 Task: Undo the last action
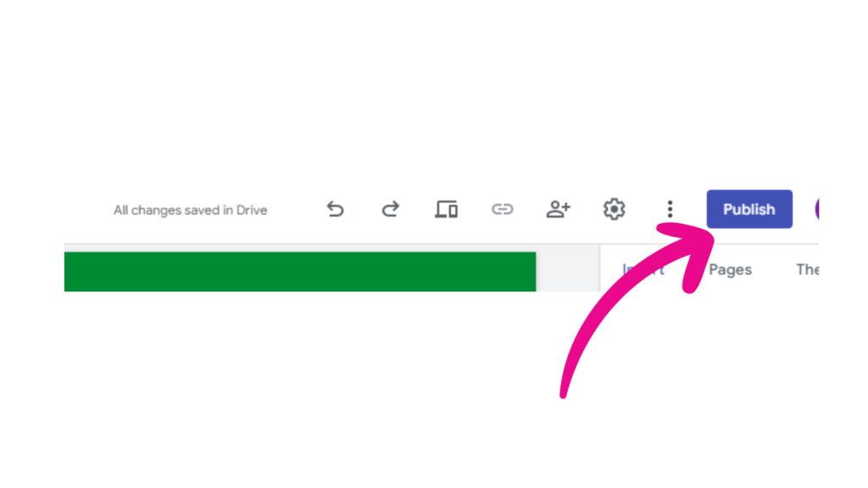pos(335,209)
